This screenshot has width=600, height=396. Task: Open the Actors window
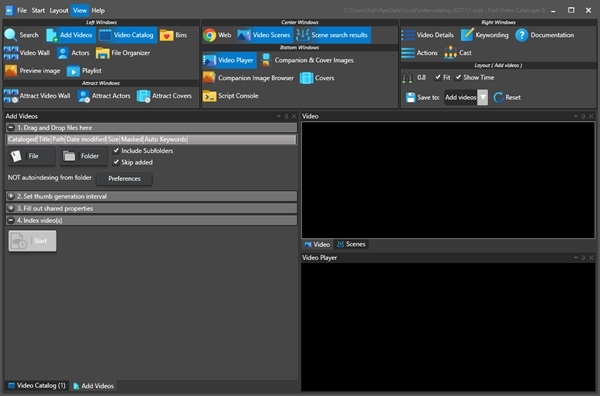point(73,53)
